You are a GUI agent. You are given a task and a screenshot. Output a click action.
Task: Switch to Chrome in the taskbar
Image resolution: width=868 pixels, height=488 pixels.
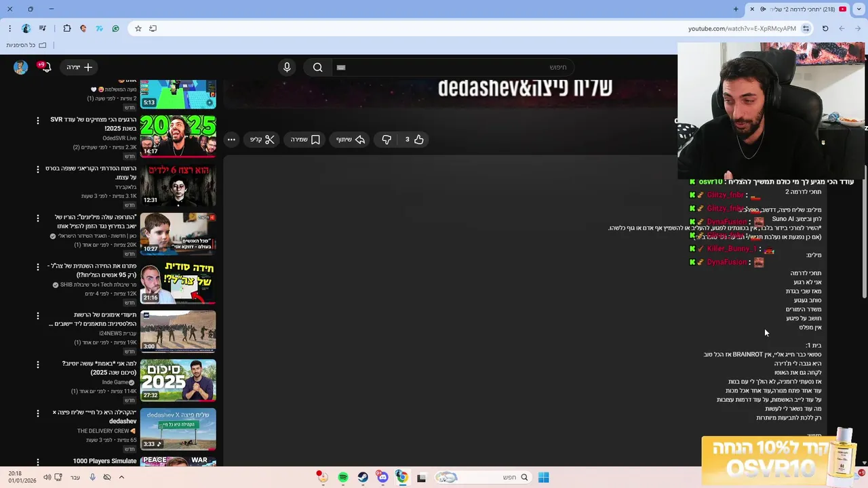401,477
